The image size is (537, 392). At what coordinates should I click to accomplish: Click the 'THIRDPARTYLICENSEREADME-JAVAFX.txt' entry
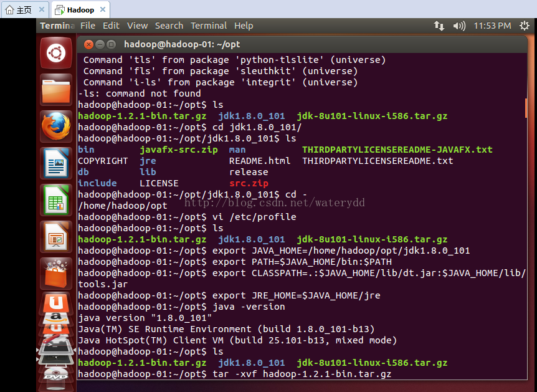tap(397, 150)
